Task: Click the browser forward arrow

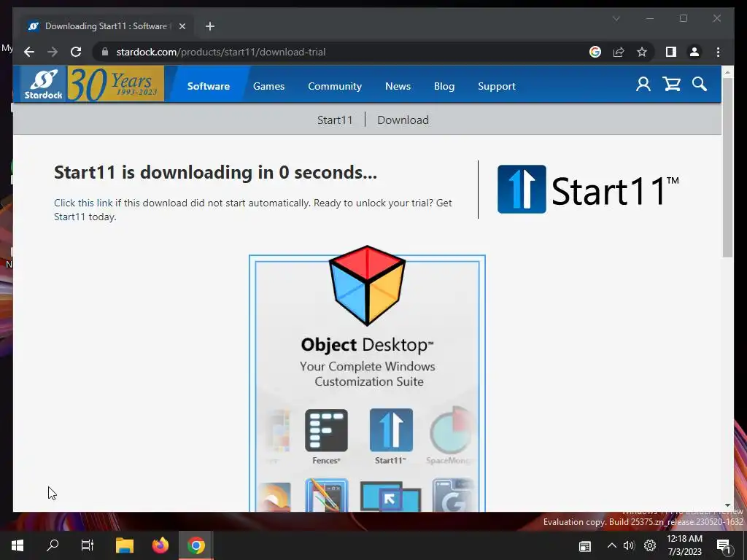Action: (x=53, y=52)
